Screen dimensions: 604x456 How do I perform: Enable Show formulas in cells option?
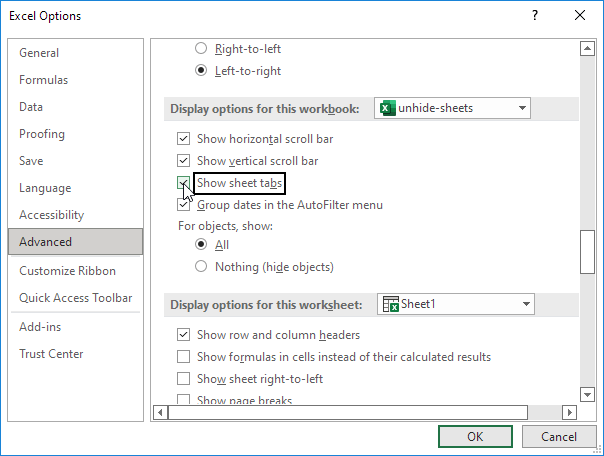tap(183, 357)
